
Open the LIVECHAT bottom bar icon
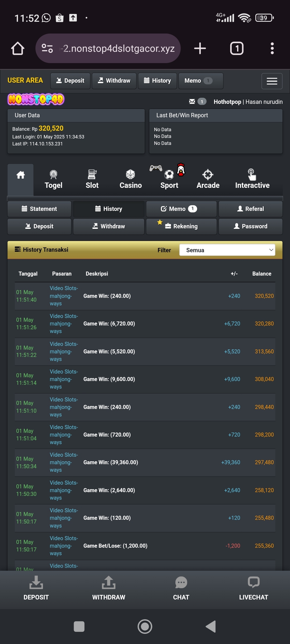point(253,588)
